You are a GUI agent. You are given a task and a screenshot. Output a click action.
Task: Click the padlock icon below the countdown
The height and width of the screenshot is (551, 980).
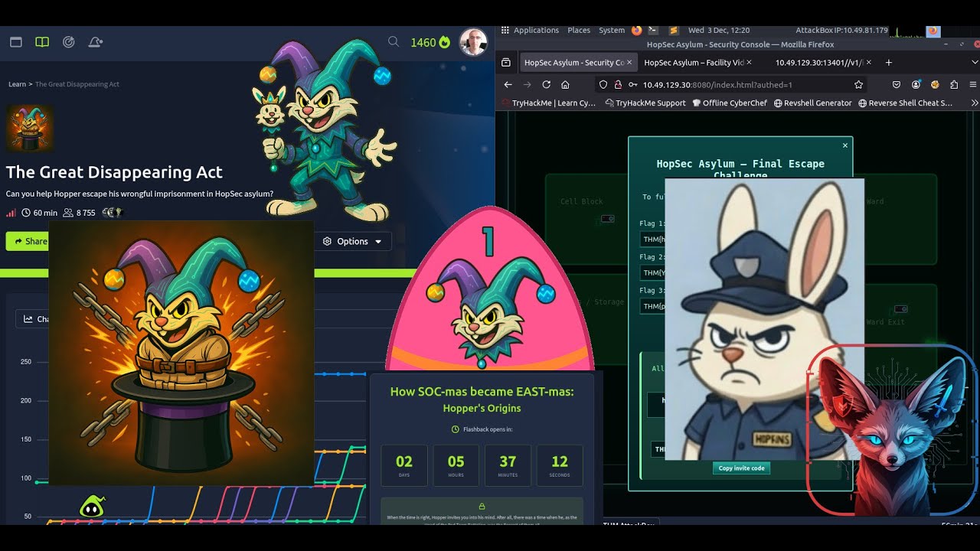[x=482, y=507]
